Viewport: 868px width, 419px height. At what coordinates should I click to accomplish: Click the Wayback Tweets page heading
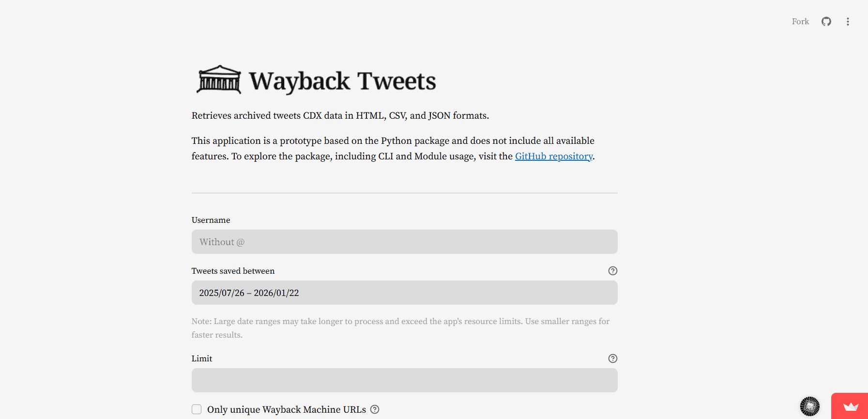point(341,80)
